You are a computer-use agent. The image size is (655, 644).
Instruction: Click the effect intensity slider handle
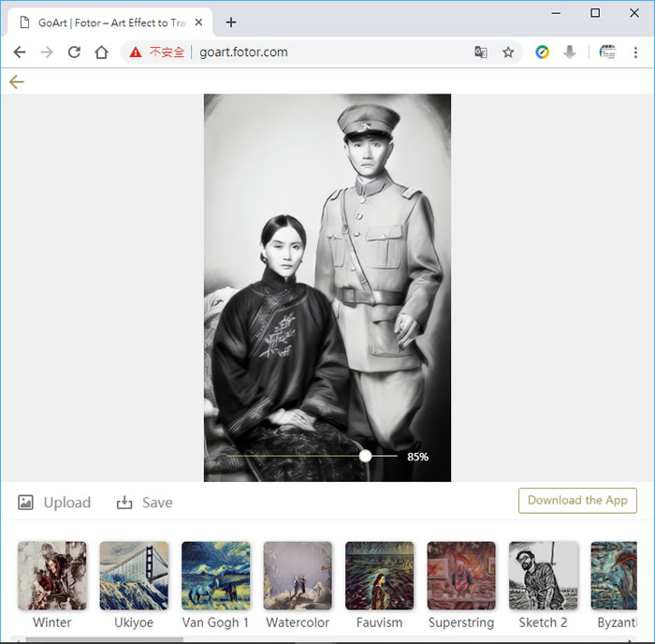pyautogui.click(x=365, y=456)
